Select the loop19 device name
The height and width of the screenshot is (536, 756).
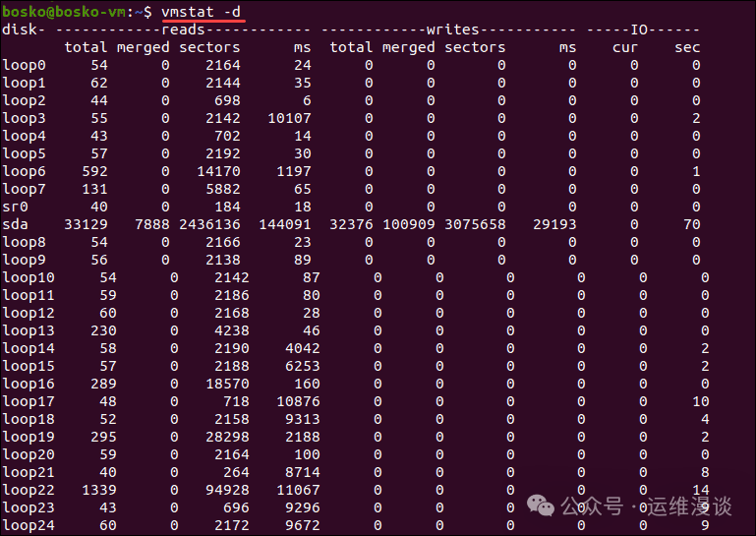[29, 437]
